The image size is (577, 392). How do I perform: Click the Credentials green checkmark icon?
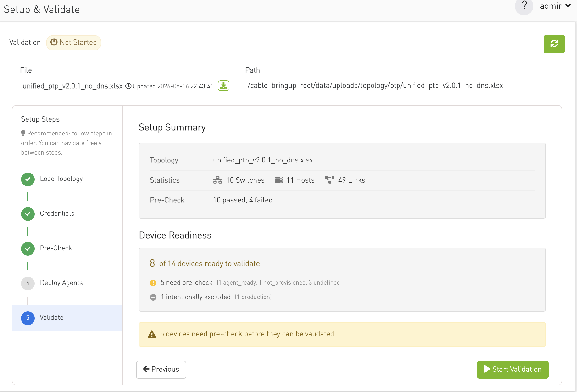tap(28, 214)
